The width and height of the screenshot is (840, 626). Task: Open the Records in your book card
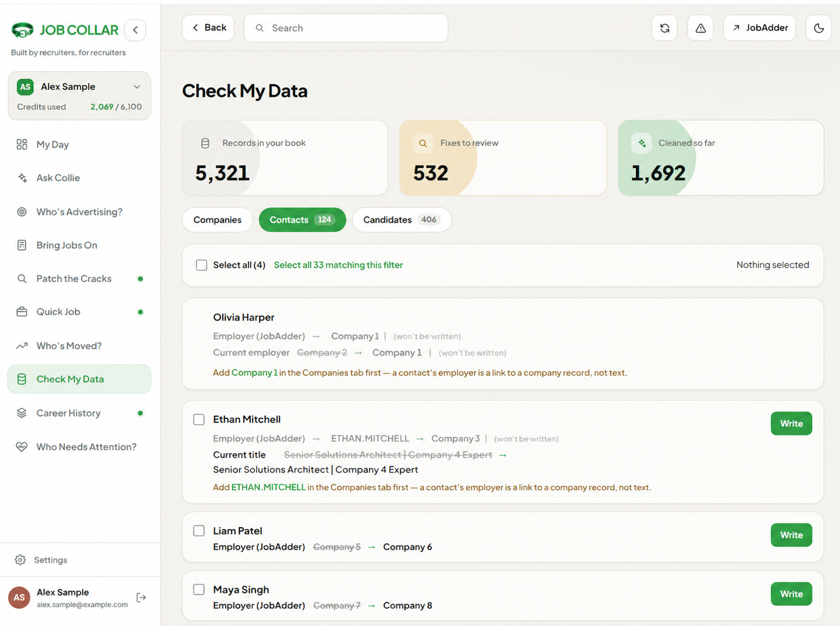pos(285,158)
